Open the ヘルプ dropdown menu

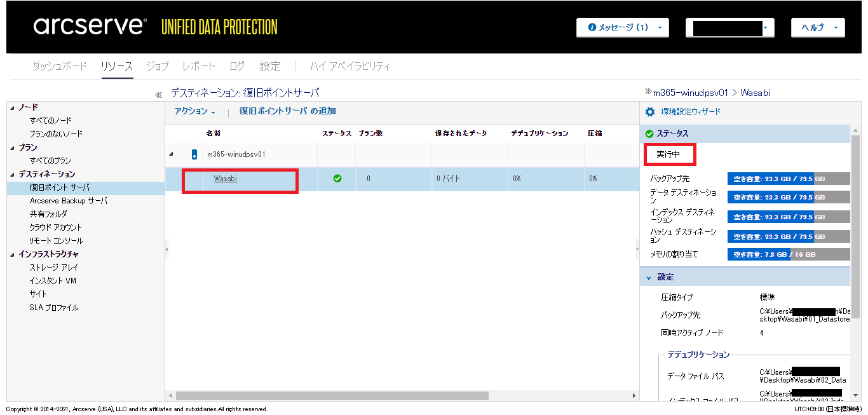click(x=818, y=27)
